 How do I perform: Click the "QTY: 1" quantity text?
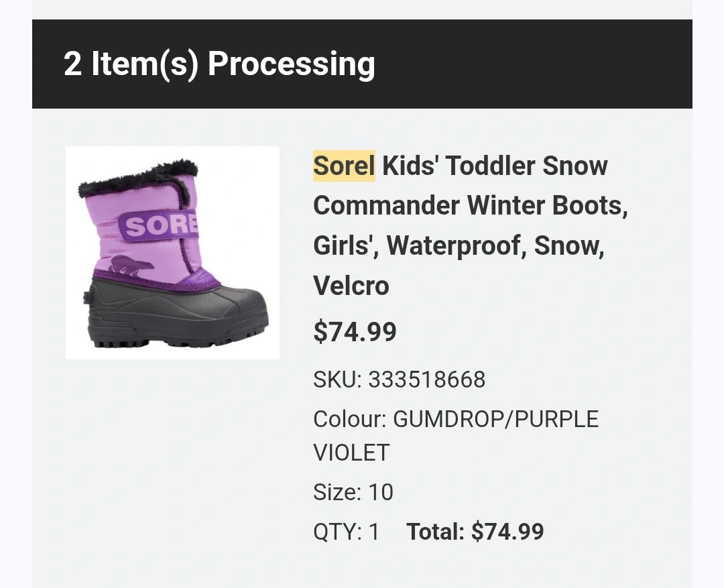346,532
